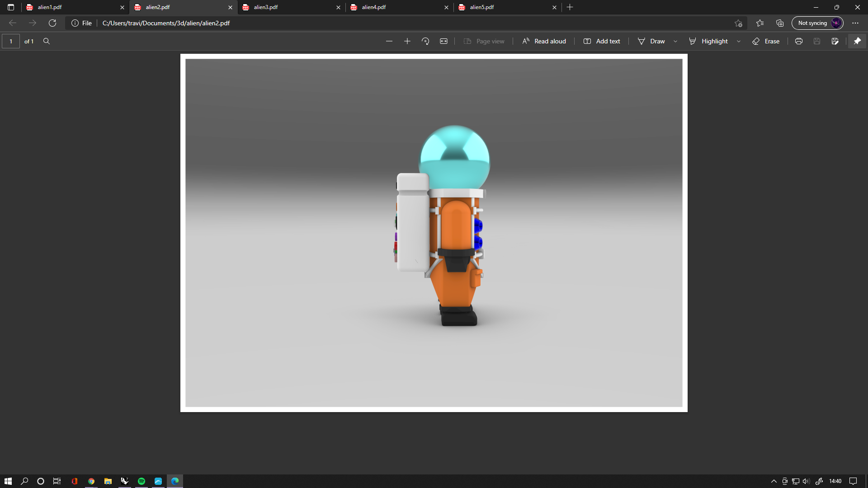Click the zoom out minus icon
The width and height of the screenshot is (868, 488).
click(x=389, y=41)
